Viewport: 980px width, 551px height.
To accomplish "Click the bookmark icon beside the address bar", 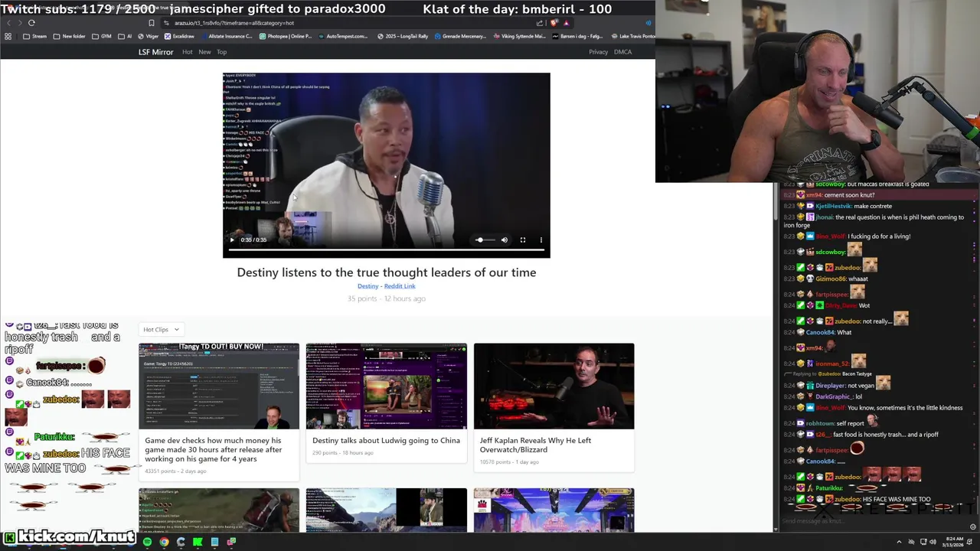I will click(151, 23).
